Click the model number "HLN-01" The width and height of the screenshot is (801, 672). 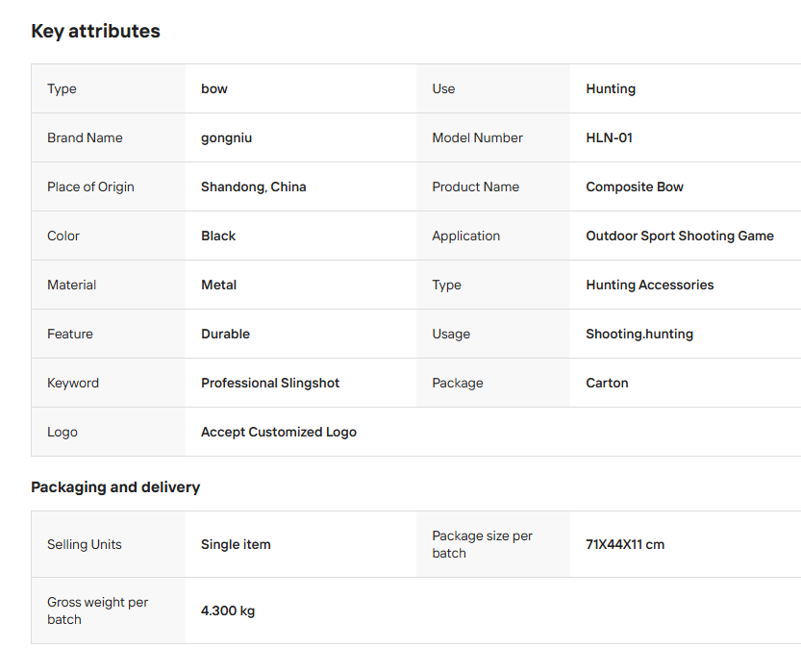coord(609,137)
